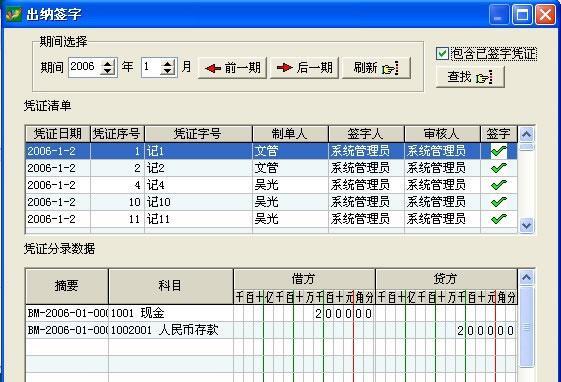561x382 pixels.
Task: Maximize the 出纳签字 window
Action: pos(522,15)
